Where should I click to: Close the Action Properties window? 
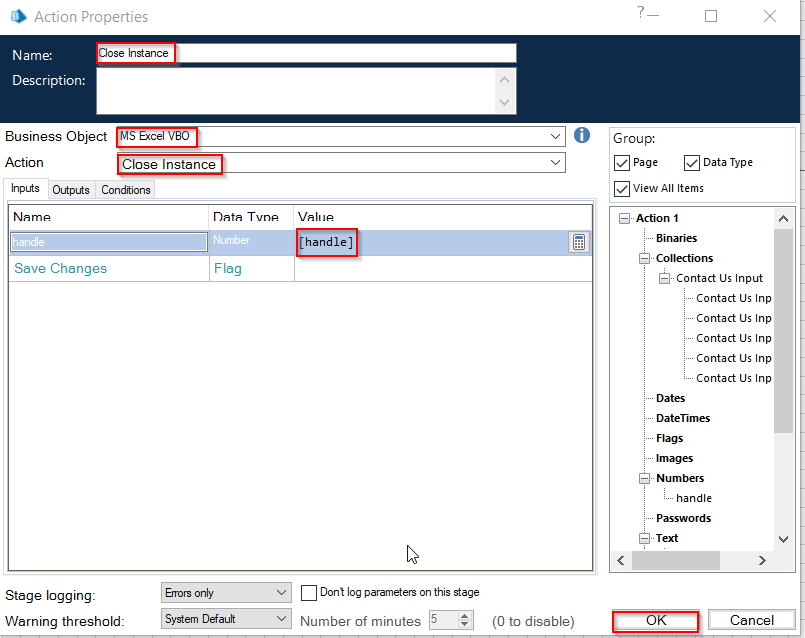[x=770, y=16]
